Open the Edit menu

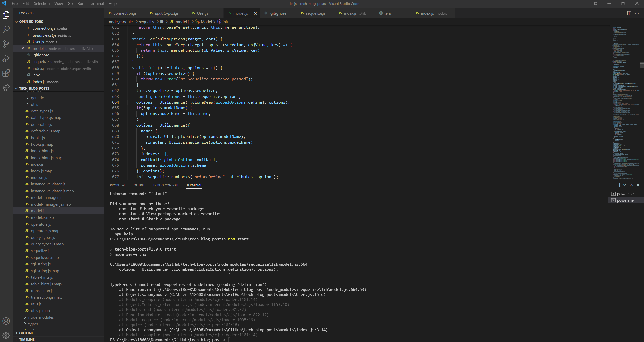25,4
